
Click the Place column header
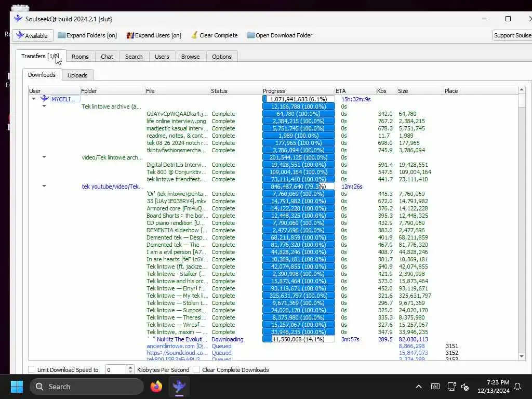[481, 91]
